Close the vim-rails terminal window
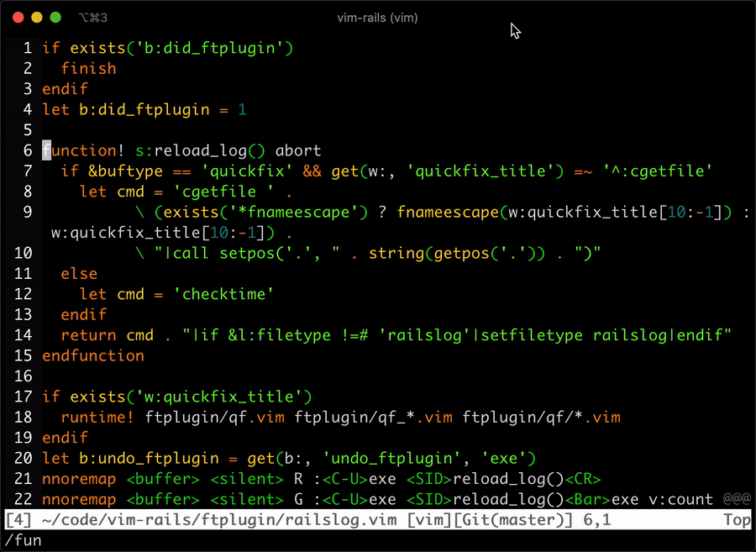This screenshot has width=756, height=552. (x=18, y=18)
